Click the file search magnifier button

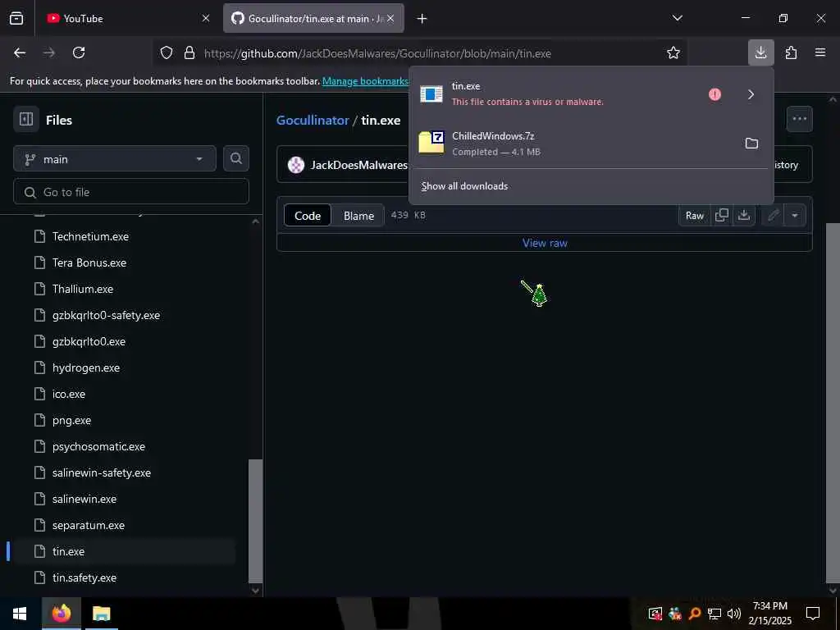[235, 159]
